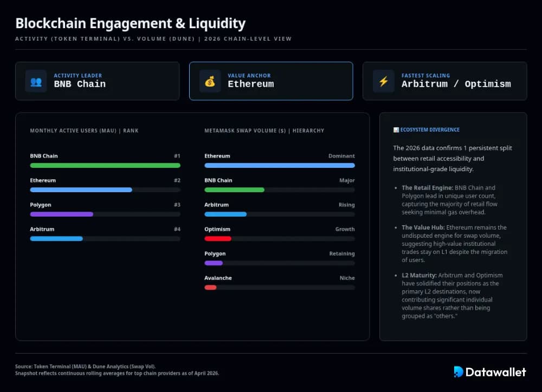Click the Ecosystem Divergence heading
The image size is (542, 392).
pos(430,130)
